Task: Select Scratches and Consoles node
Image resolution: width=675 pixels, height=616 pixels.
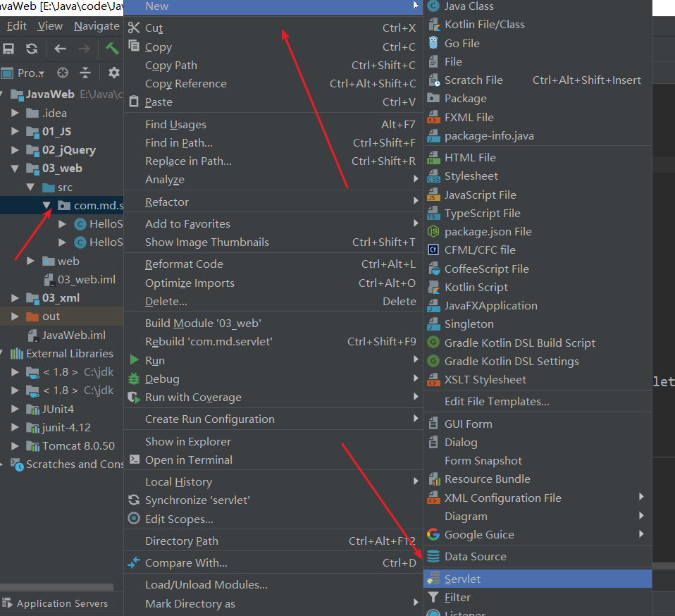Action: click(75, 464)
